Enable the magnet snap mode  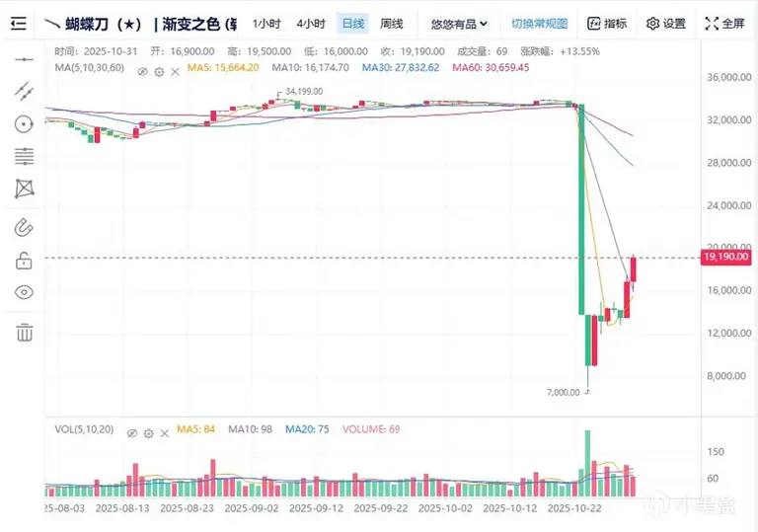(24, 227)
